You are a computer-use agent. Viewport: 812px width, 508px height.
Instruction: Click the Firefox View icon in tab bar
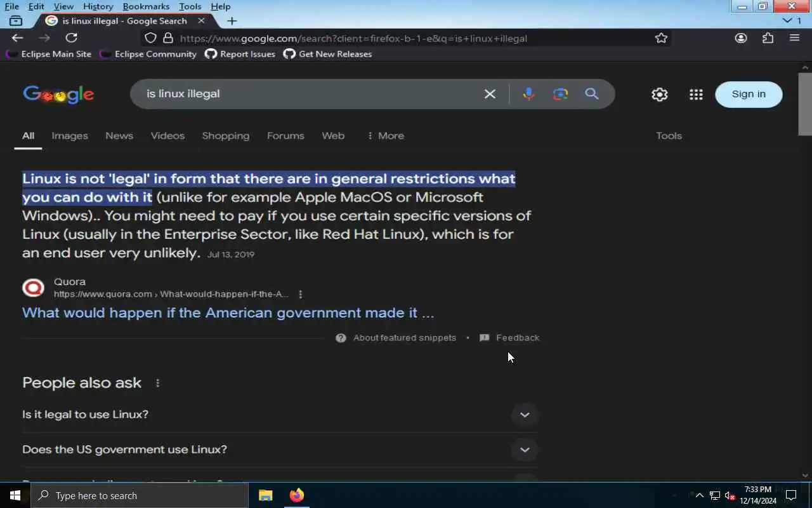point(16,21)
